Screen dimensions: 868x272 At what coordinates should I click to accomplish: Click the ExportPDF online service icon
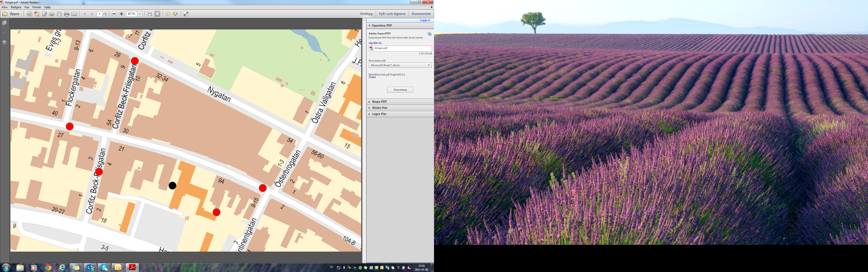429,34
